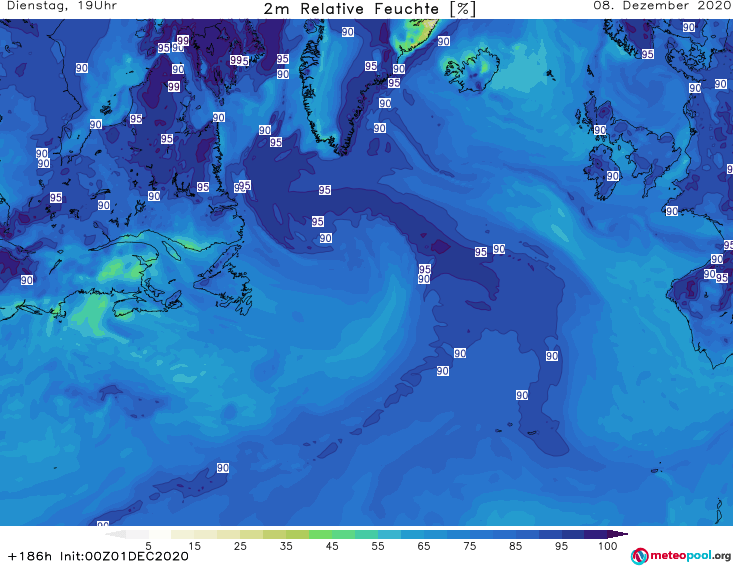Click the colorbar value '55'

pos(378,546)
